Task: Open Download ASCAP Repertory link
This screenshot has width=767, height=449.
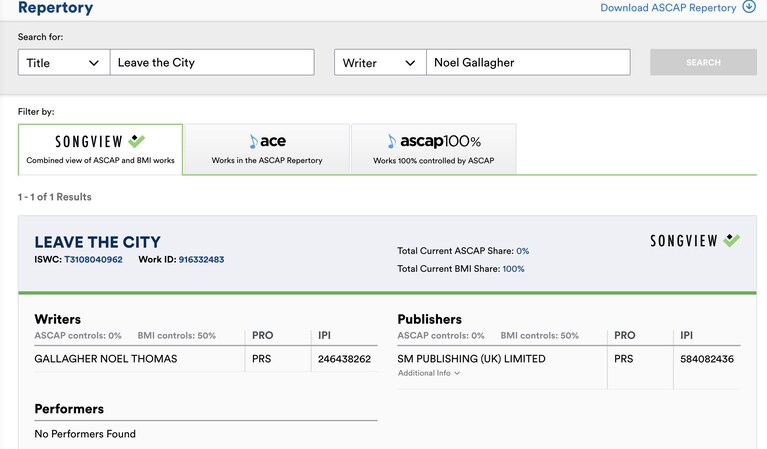Action: [668, 8]
